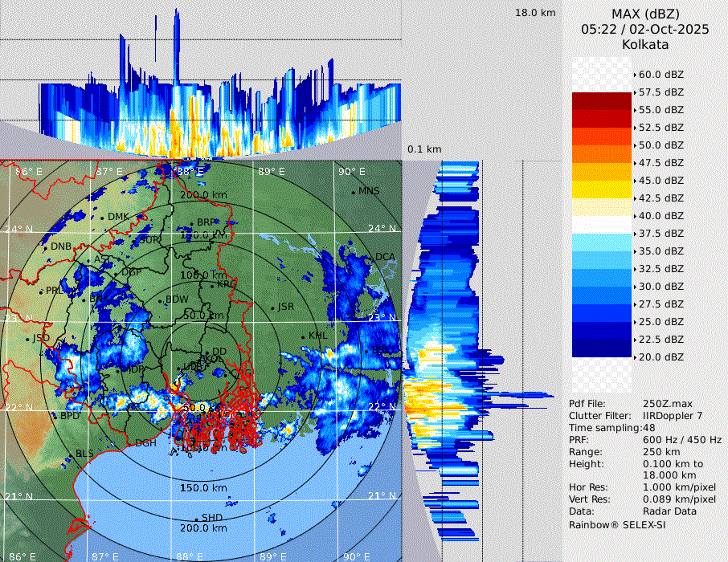Click the BDW station marker

coord(162,300)
